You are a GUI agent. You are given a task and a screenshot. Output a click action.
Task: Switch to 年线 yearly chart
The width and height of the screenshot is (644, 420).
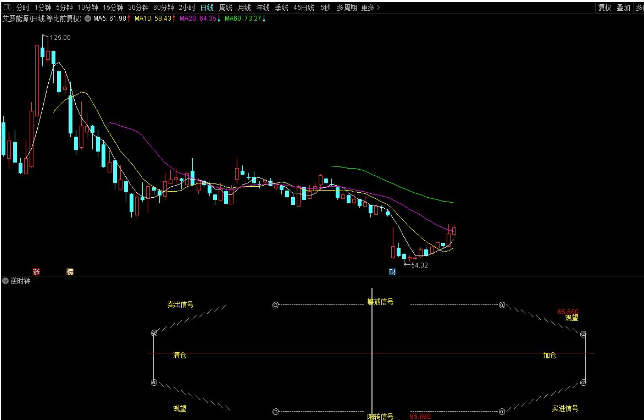[x=263, y=7]
